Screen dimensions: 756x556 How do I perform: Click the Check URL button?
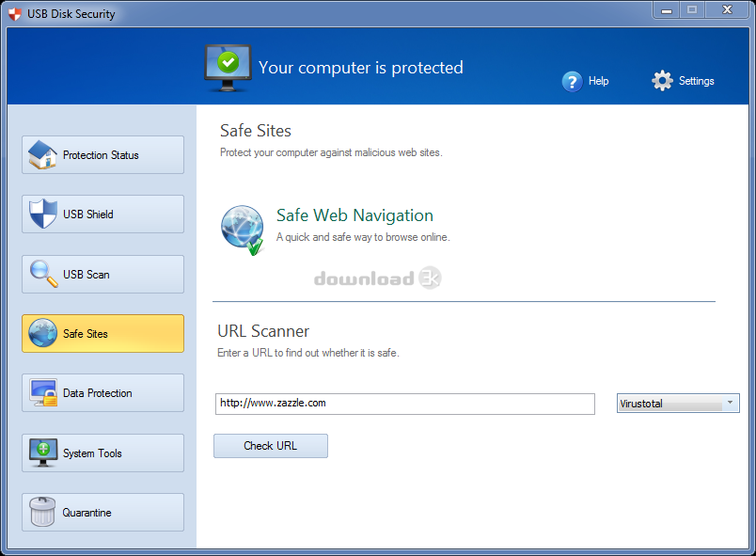[271, 446]
